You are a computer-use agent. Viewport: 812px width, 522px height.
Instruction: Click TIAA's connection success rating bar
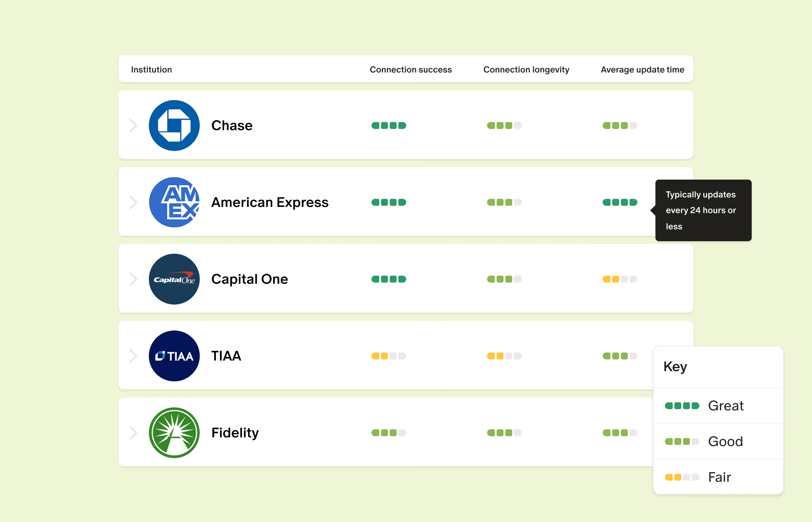click(x=388, y=356)
